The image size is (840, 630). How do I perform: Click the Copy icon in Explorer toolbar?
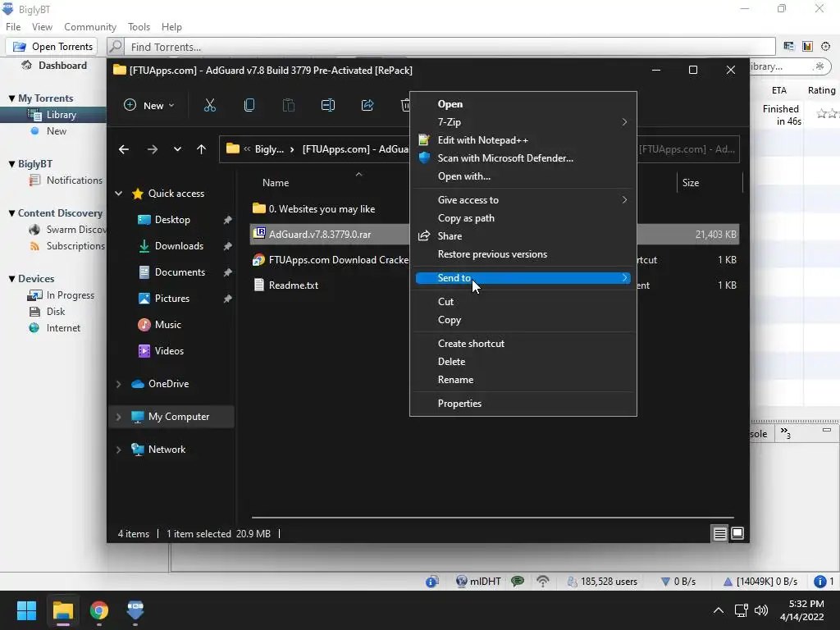click(x=249, y=106)
